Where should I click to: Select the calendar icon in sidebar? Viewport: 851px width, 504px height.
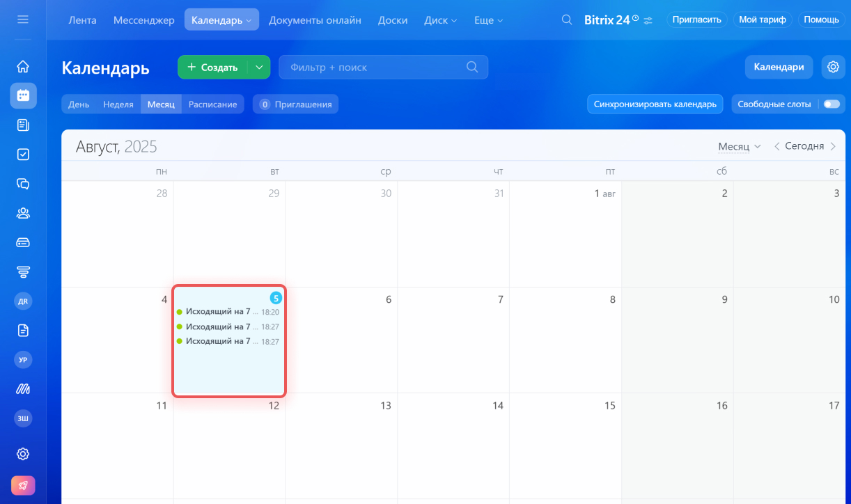click(x=23, y=96)
